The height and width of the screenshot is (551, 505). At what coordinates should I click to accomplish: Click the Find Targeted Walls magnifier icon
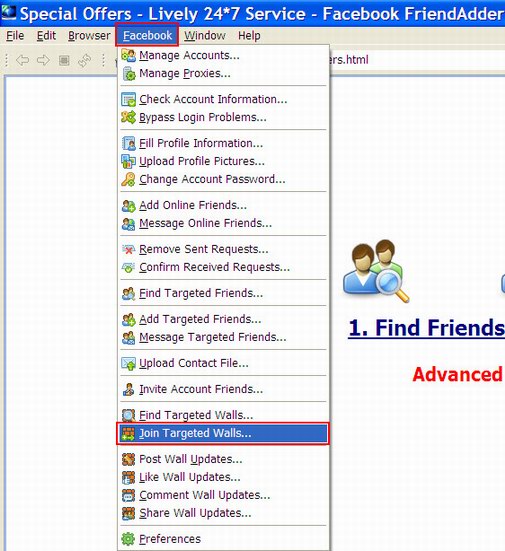128,415
